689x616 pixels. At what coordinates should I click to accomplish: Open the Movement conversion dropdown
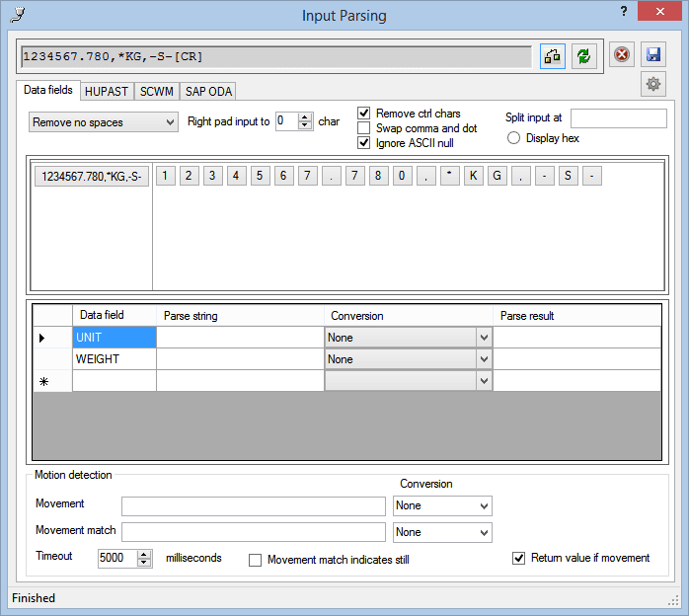pyautogui.click(x=442, y=505)
